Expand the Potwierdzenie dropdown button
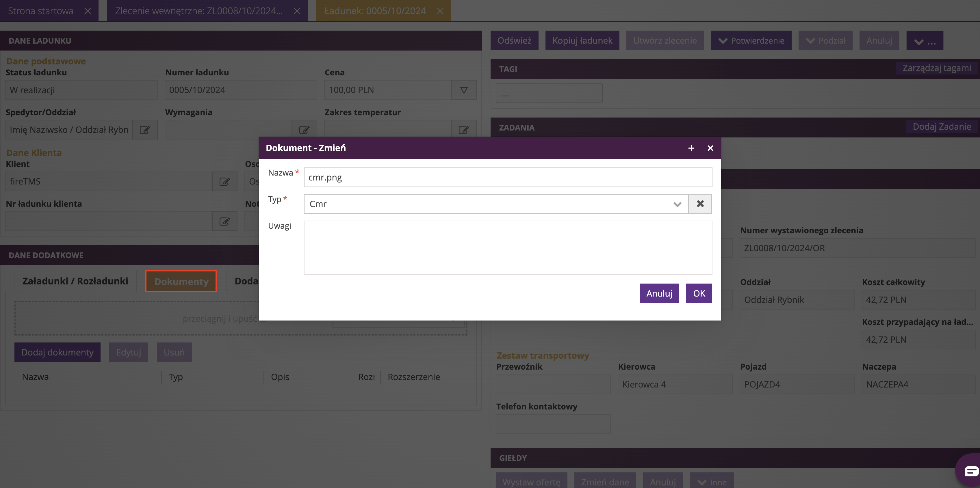980x488 pixels. click(x=751, y=41)
